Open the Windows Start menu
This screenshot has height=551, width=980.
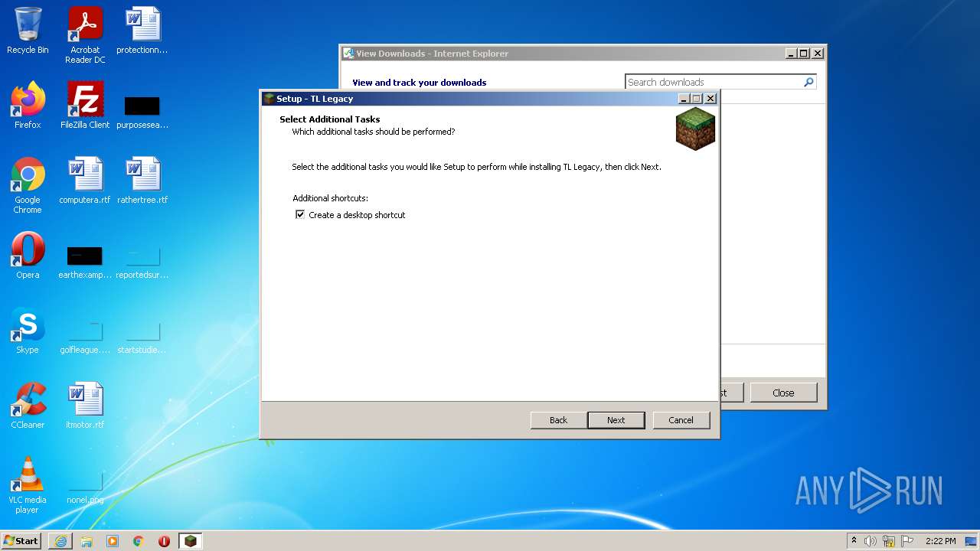(x=21, y=540)
